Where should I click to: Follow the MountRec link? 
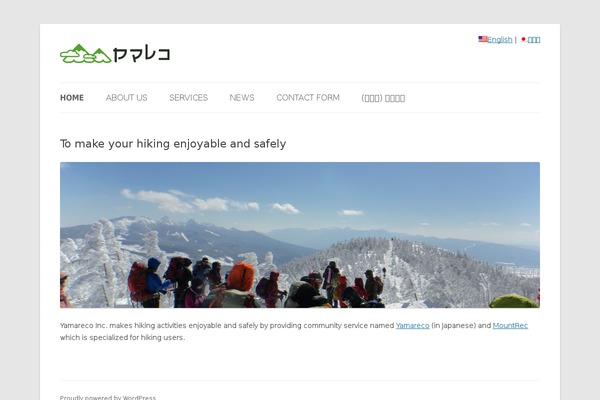coord(510,325)
